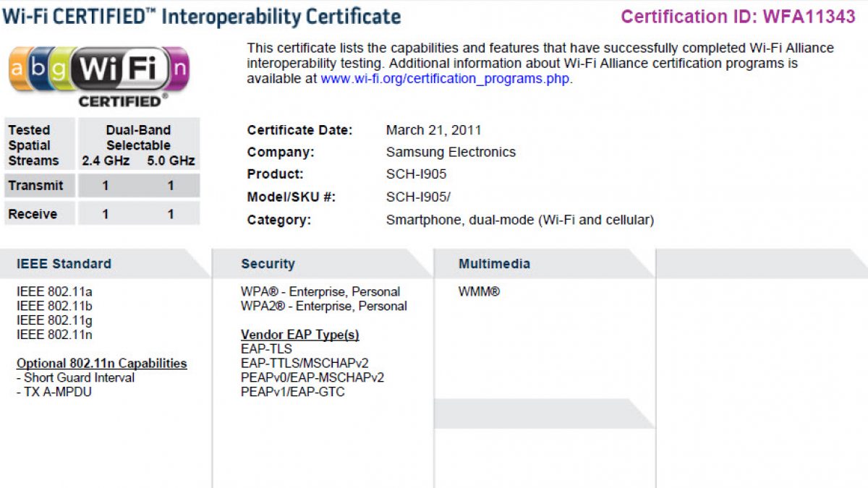Image resolution: width=868 pixels, height=488 pixels.
Task: Click the Vendor EAP Type(s) heading
Action: tap(299, 335)
